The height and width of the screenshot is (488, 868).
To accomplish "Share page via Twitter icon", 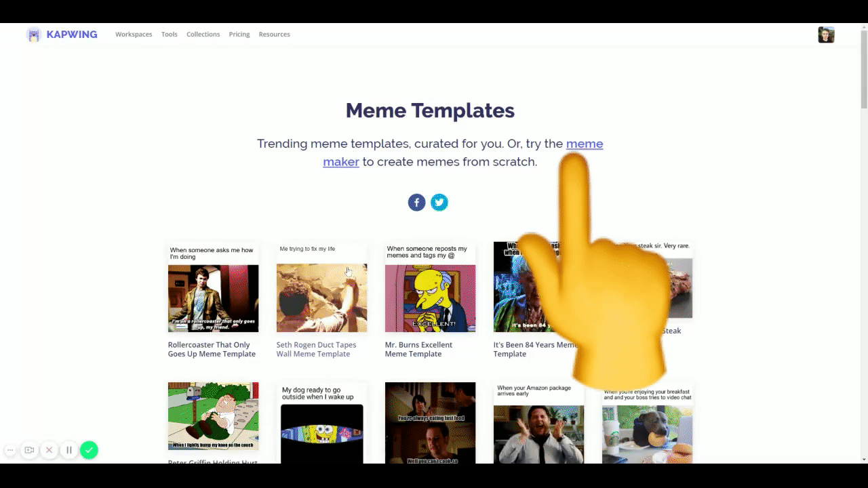I will (x=439, y=202).
